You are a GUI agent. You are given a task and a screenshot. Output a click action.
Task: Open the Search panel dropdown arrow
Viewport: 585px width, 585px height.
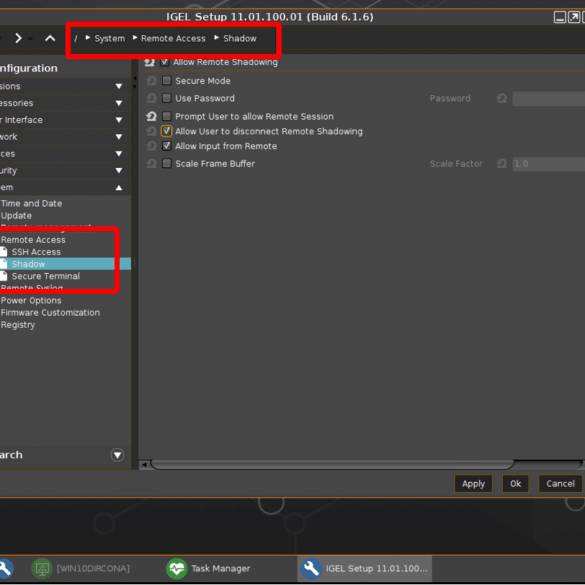[x=118, y=455]
